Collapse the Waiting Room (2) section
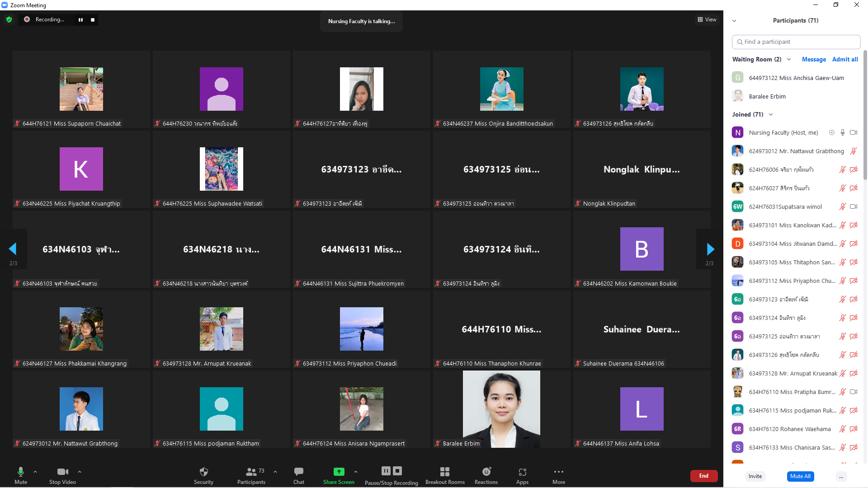The width and height of the screenshot is (868, 488). point(789,60)
